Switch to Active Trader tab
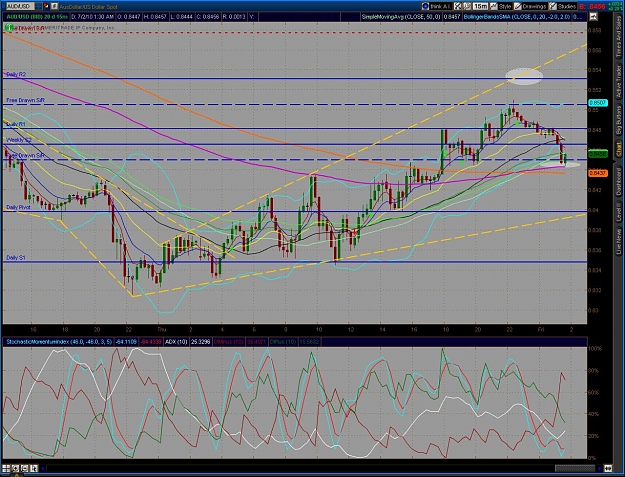 (619, 82)
